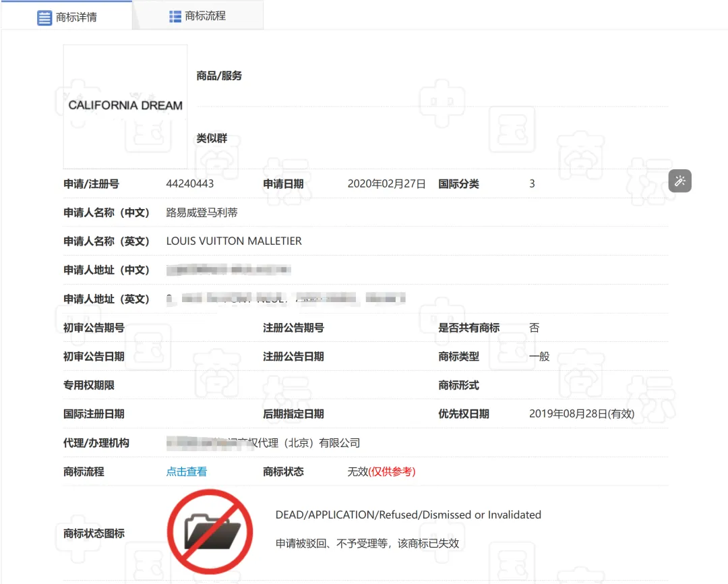Click the 商标状态图标 field label

pyautogui.click(x=94, y=533)
